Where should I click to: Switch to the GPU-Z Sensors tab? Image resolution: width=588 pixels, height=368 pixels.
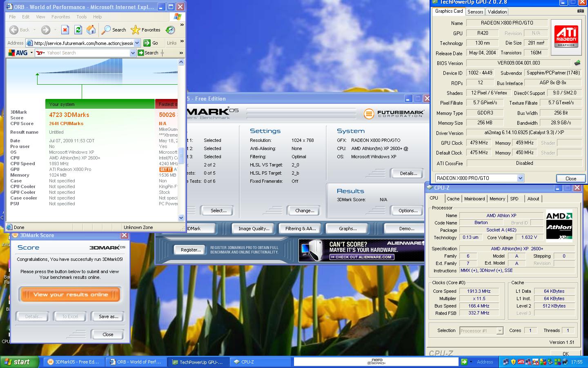coord(475,12)
